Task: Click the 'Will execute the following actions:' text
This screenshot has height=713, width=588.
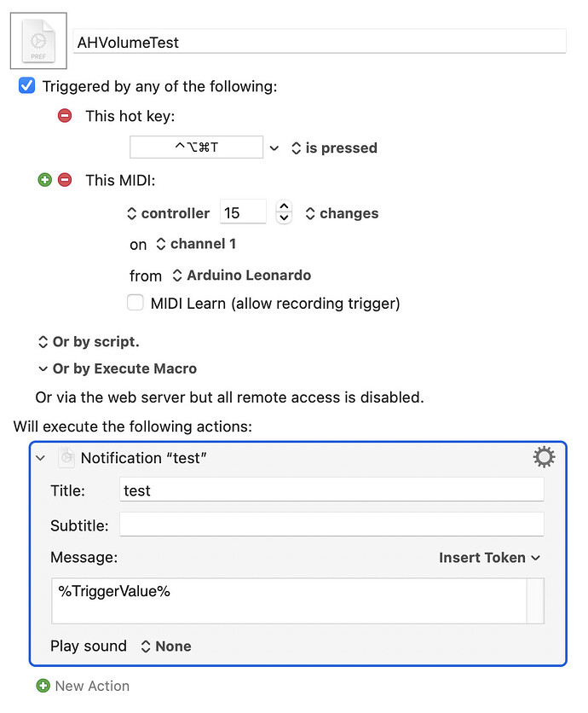Action: click(x=133, y=426)
